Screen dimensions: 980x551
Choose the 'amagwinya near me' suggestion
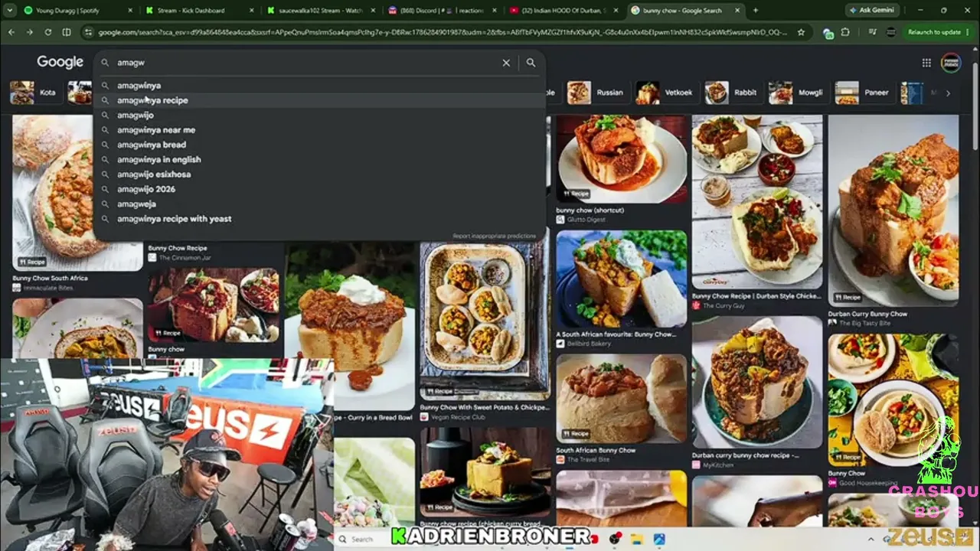(x=320, y=130)
